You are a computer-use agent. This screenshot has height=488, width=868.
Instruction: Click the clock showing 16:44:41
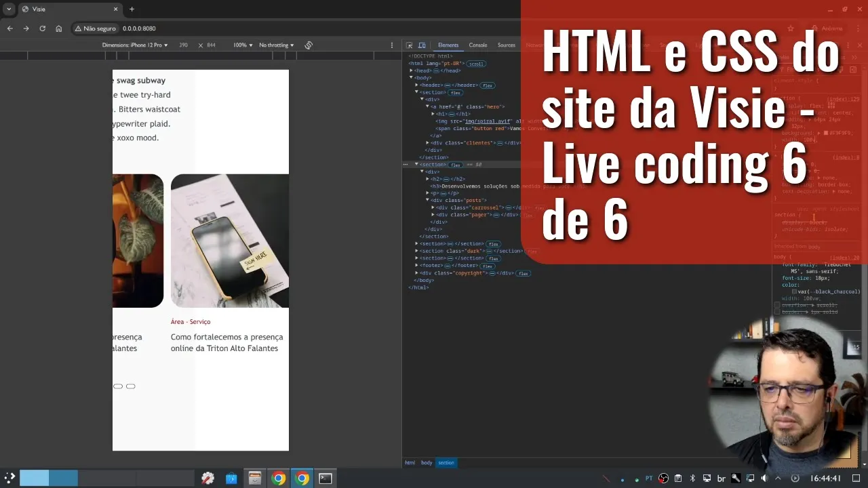[826, 479]
